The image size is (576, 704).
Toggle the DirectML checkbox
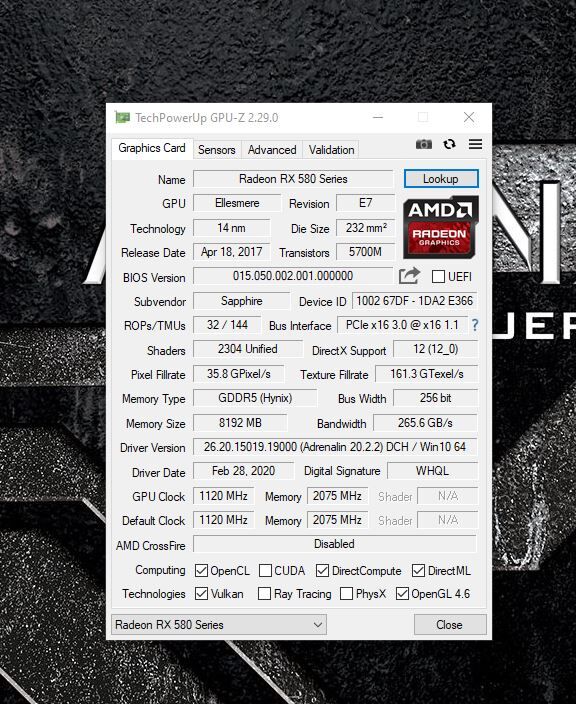click(418, 571)
